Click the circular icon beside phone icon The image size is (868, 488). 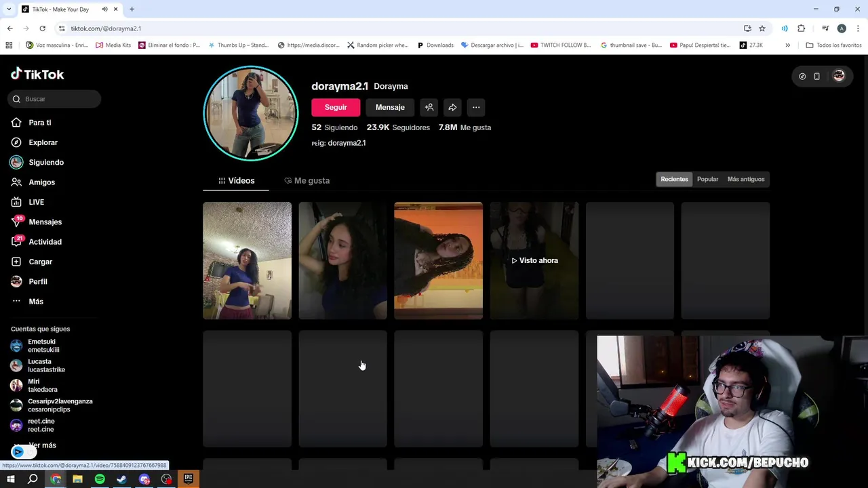[x=802, y=77]
